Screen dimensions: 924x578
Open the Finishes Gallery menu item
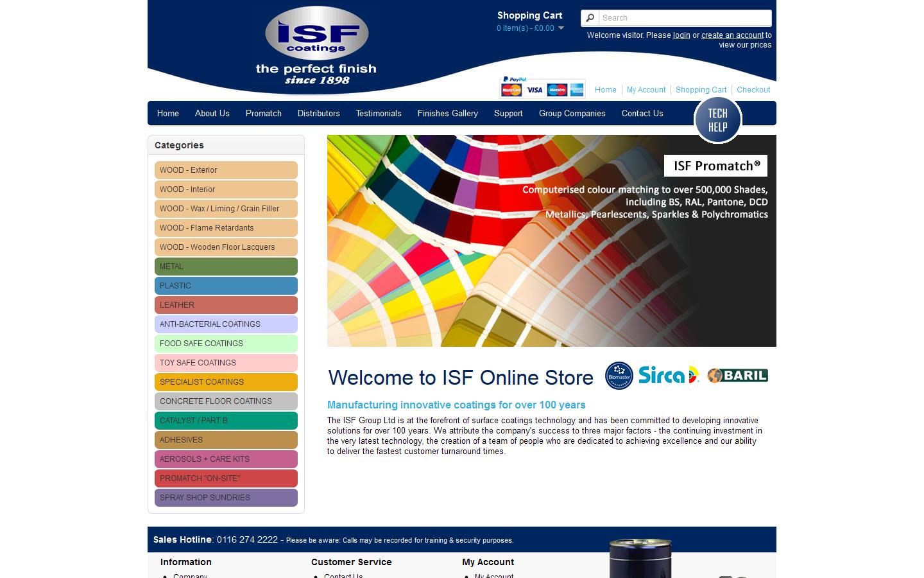point(447,114)
